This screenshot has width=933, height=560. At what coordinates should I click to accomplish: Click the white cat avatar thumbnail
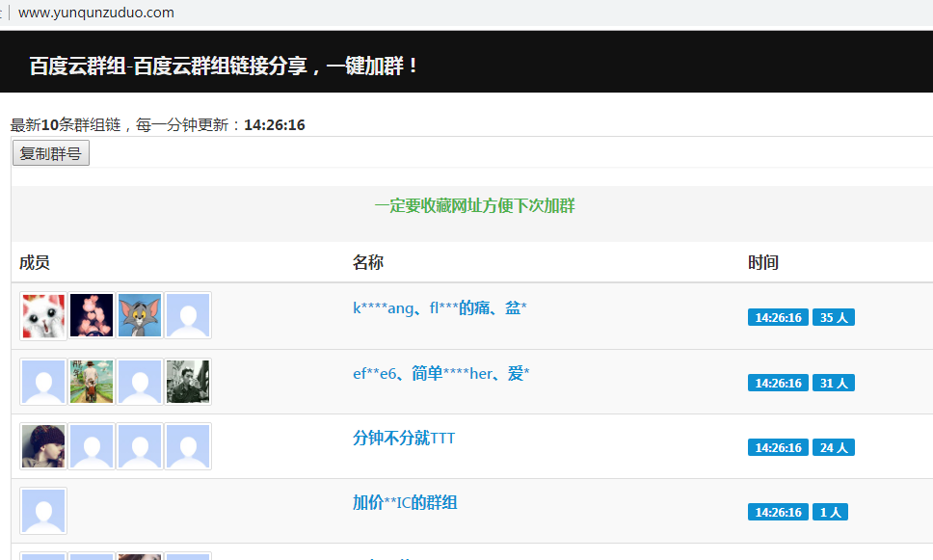[43, 315]
